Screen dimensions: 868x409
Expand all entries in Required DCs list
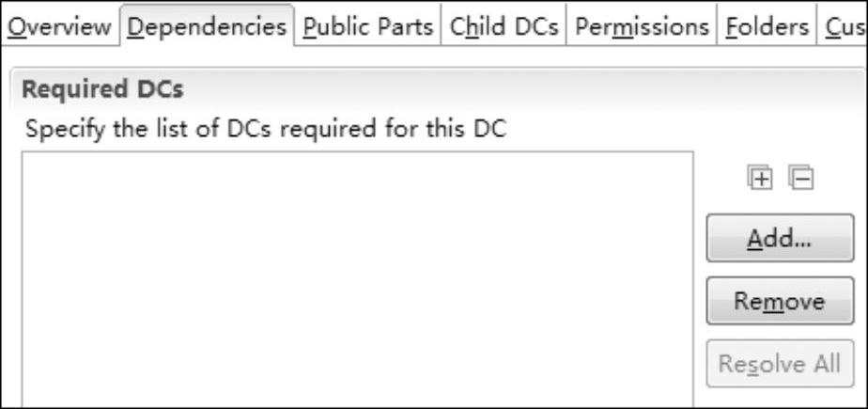click(760, 178)
